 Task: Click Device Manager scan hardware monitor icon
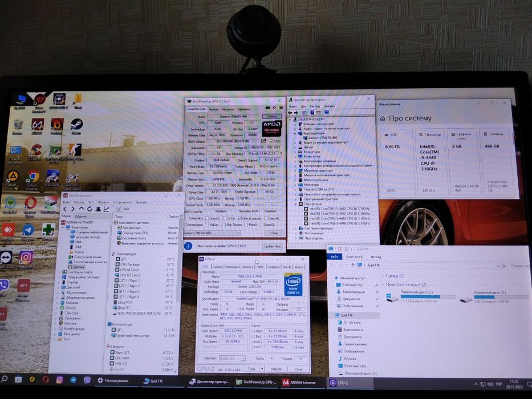coord(326,113)
